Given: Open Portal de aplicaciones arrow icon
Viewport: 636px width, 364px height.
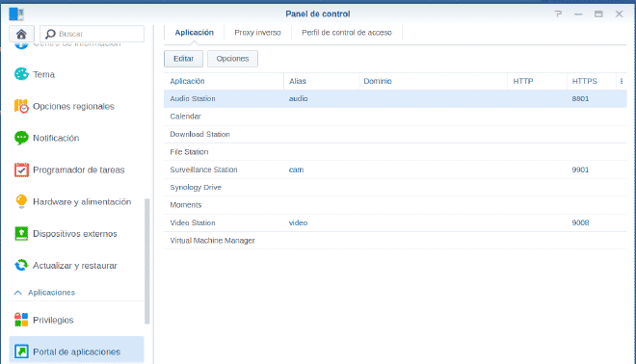Looking at the screenshot, I should (21, 351).
